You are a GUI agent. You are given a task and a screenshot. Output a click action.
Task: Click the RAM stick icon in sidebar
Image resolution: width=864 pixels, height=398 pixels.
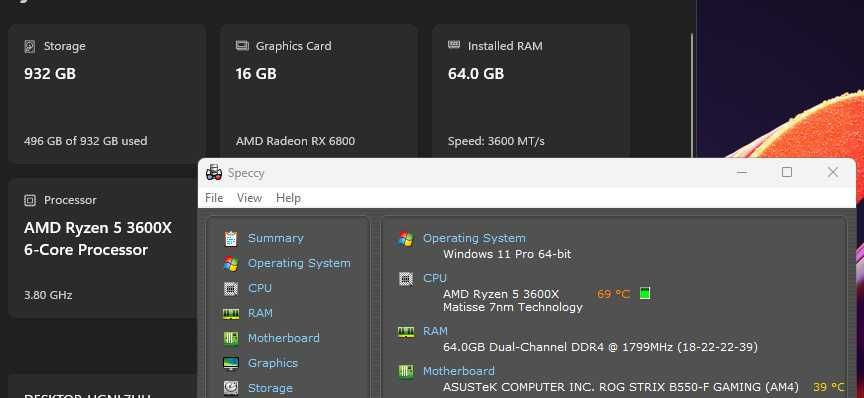231,313
